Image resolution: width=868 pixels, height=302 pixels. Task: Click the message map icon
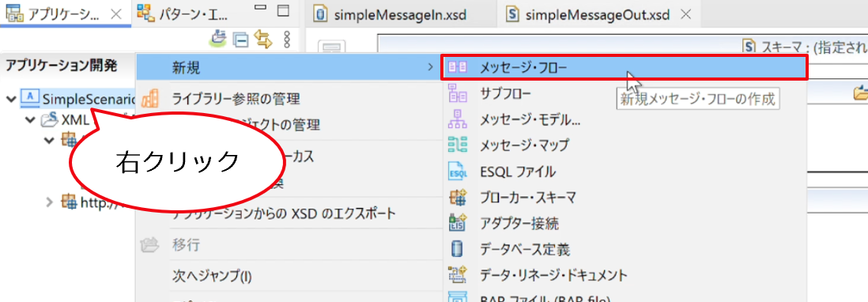458,145
